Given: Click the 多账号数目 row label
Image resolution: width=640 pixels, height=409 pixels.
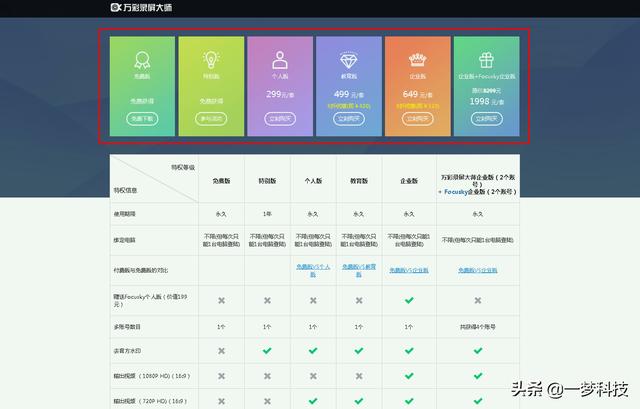Looking at the screenshot, I should pos(127,327).
